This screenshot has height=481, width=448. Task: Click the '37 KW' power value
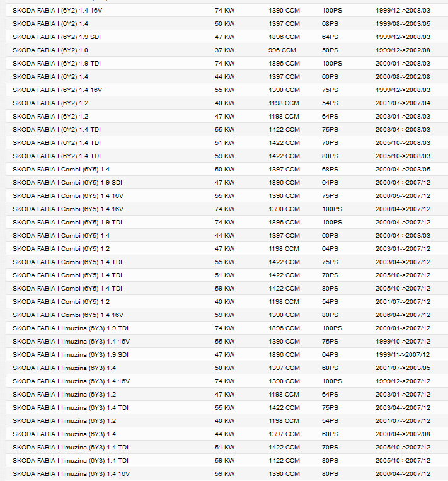coord(225,50)
